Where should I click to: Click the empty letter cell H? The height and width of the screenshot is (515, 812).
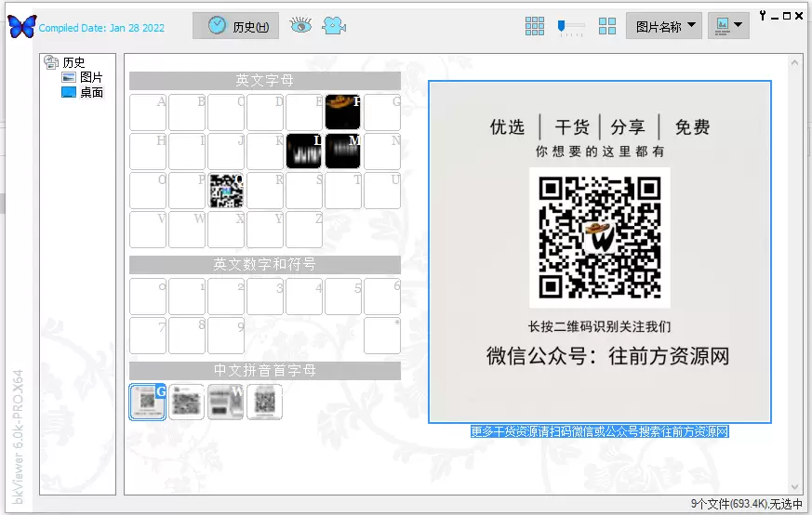coord(148,152)
